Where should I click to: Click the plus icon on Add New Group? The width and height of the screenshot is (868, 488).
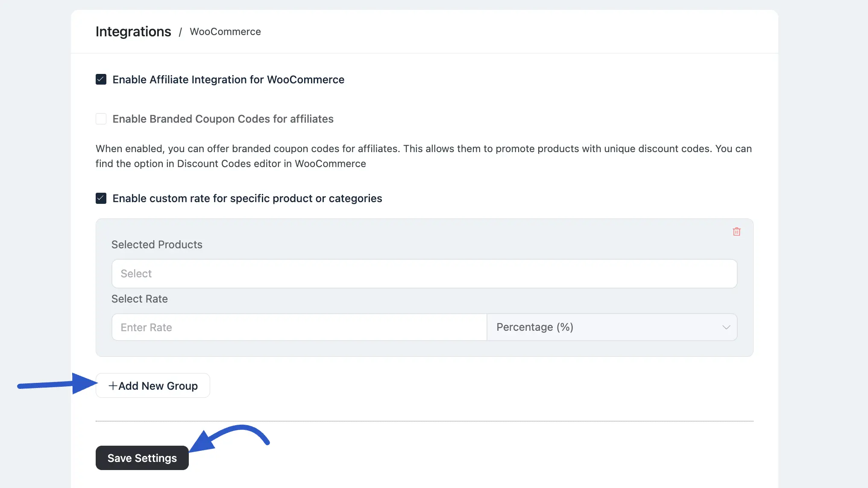(x=113, y=385)
